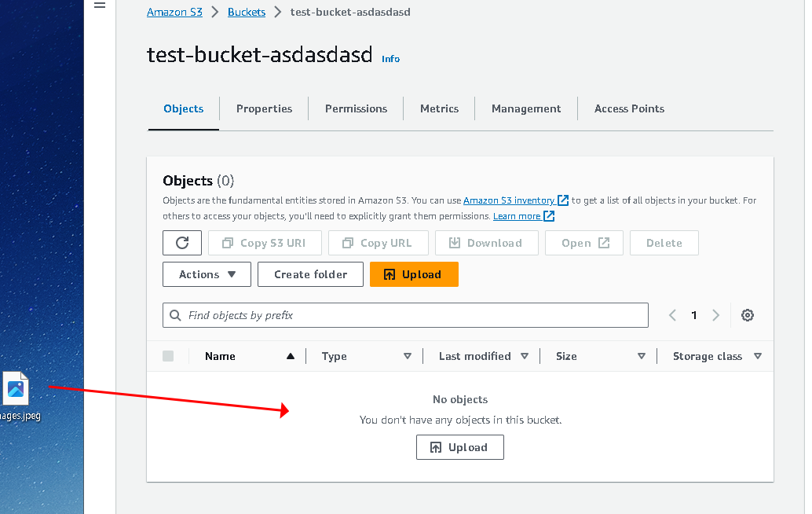Open the Amazon S3 inventory link
The width and height of the screenshot is (812, 514).
516,200
